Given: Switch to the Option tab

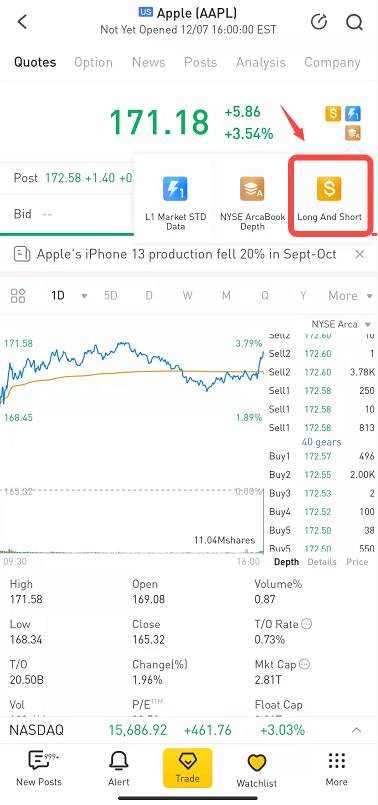Looking at the screenshot, I should pyautogui.click(x=93, y=63).
